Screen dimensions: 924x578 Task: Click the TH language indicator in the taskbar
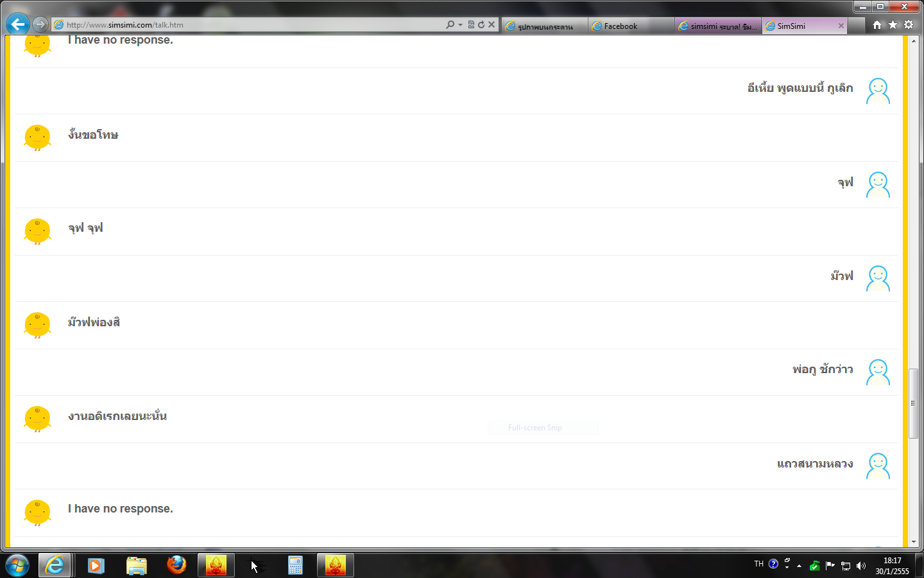758,564
